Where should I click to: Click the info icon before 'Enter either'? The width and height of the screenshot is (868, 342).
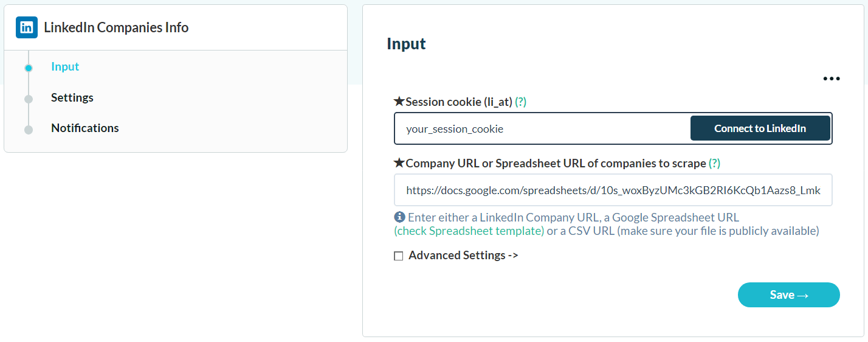coord(399,217)
